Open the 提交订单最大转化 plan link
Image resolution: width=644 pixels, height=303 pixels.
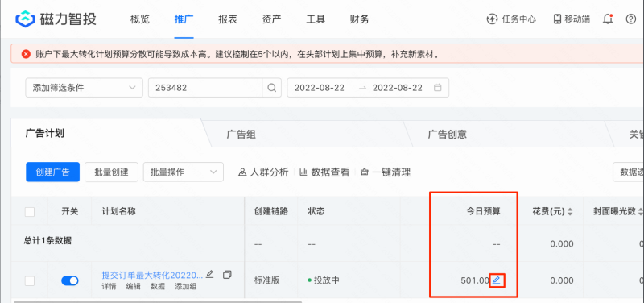152,275
